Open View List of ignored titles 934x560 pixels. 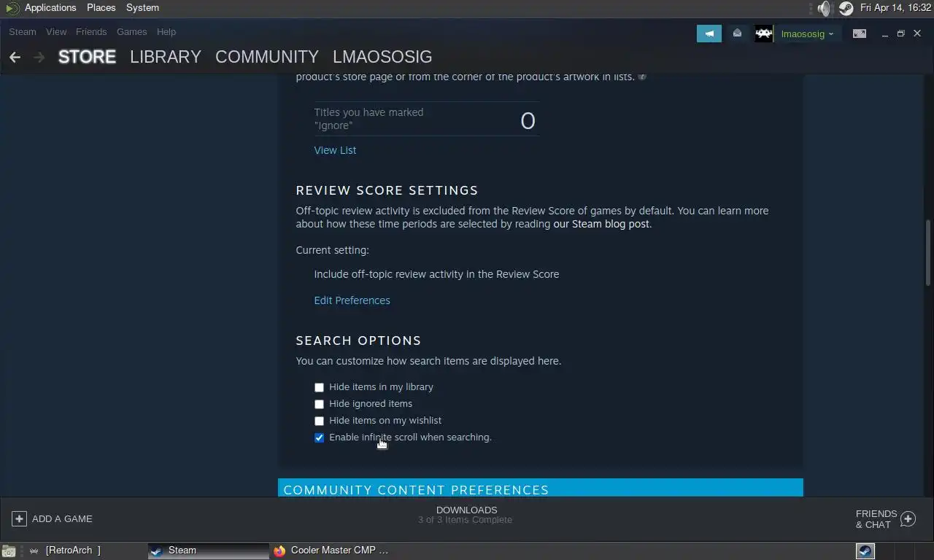tap(335, 150)
